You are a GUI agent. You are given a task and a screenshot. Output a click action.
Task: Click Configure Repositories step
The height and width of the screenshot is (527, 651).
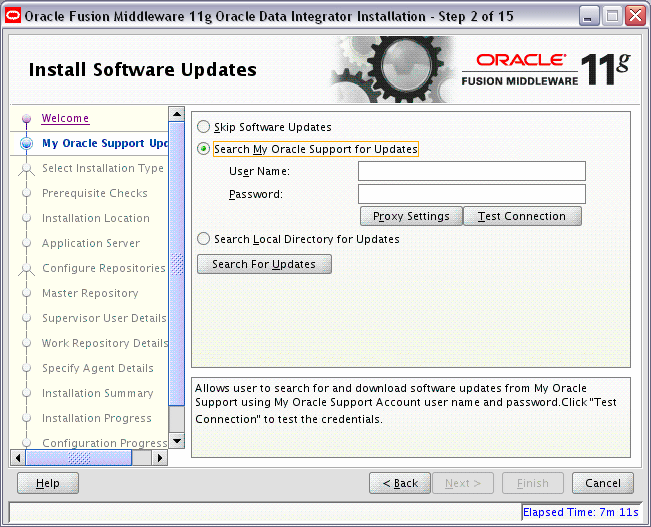click(x=104, y=268)
